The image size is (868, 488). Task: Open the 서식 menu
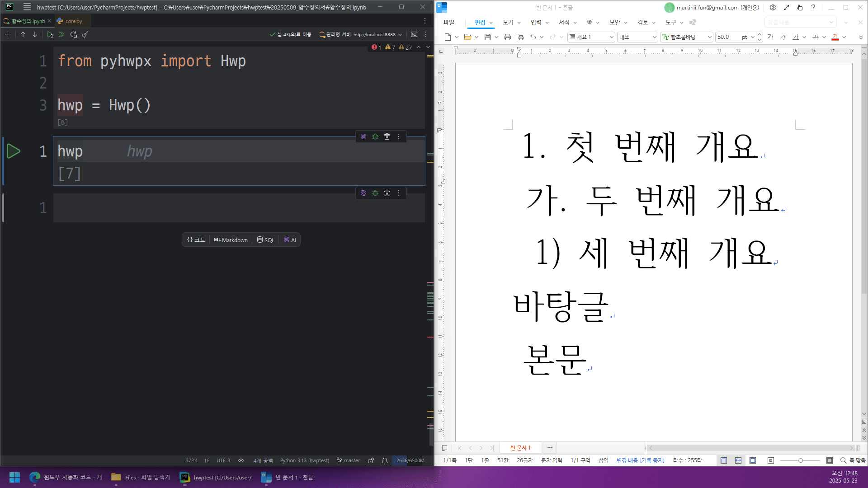[564, 22]
